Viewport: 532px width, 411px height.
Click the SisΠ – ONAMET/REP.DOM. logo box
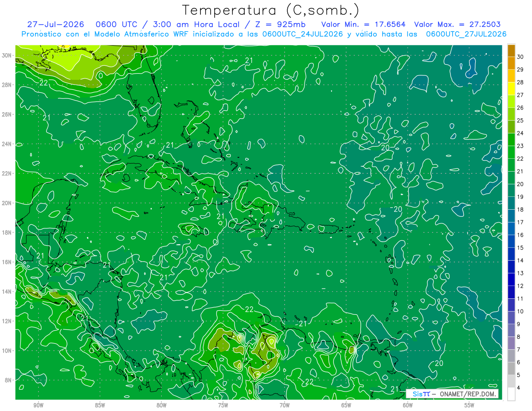click(452, 394)
